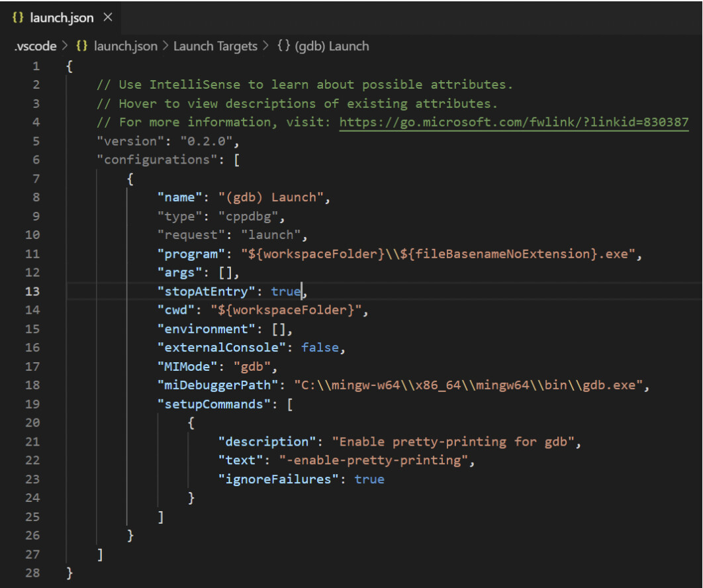703x588 pixels.
Task: Click the "launch" request value
Action: pos(271,235)
